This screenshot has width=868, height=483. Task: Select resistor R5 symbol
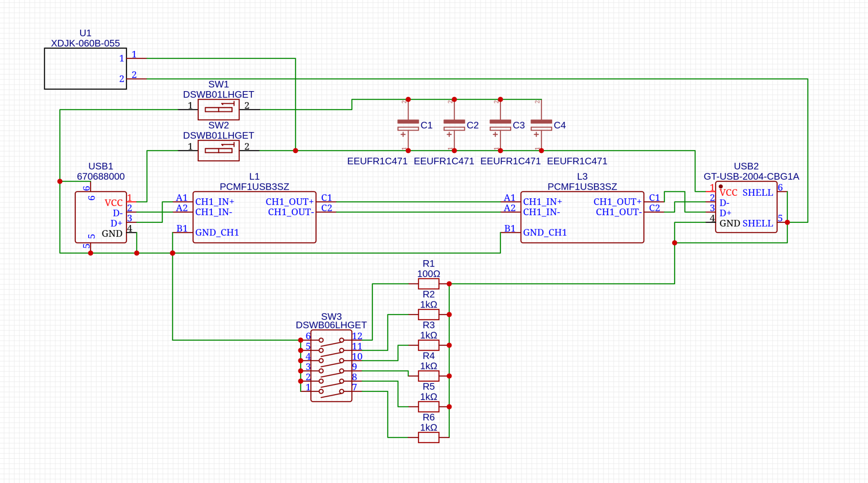point(428,407)
